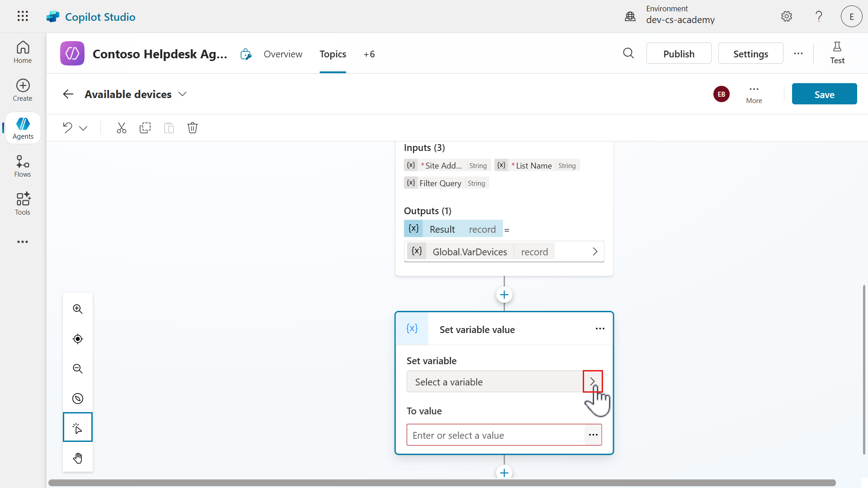Click the Publish button
This screenshot has height=488, width=868.
pyautogui.click(x=679, y=54)
